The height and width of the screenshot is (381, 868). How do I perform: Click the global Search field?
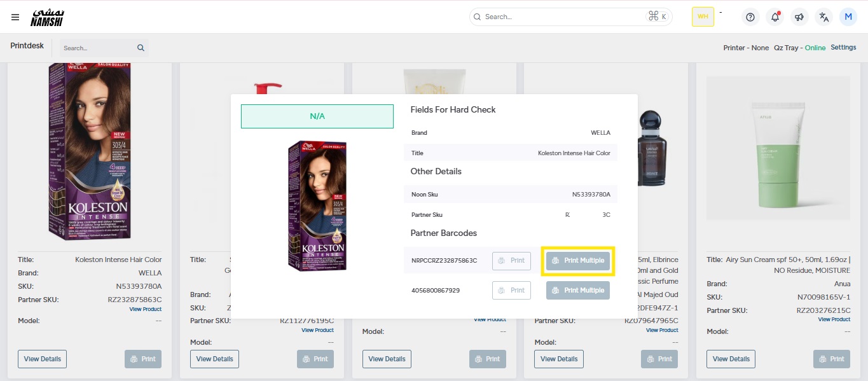tap(563, 17)
